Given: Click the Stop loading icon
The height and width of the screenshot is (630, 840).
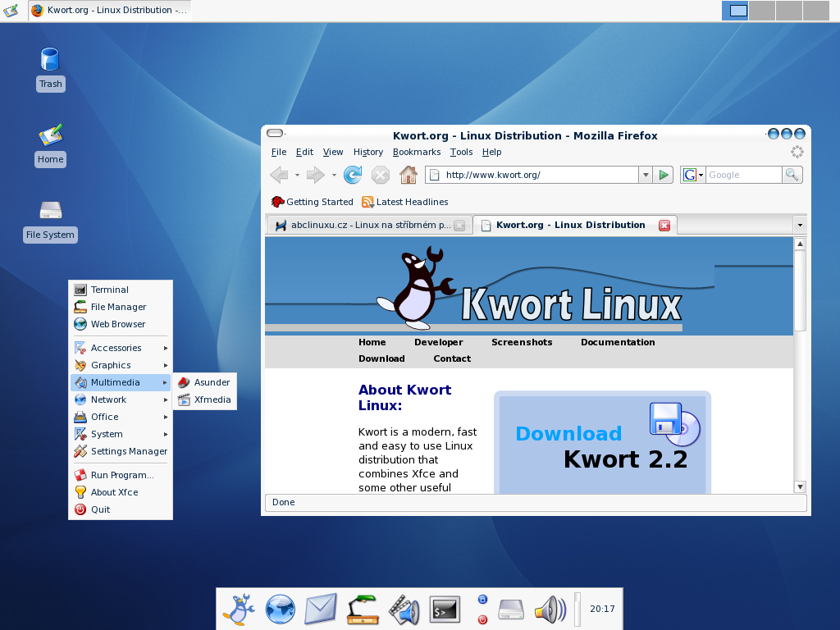Looking at the screenshot, I should (381, 176).
